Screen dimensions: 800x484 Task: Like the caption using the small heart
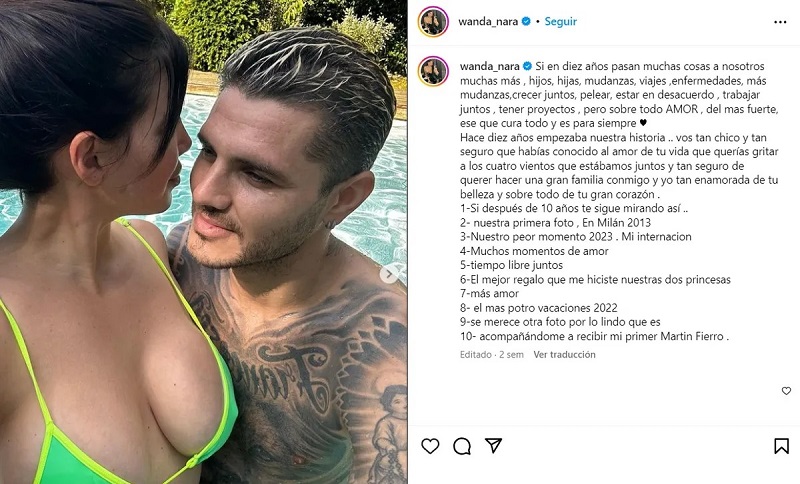point(786,391)
